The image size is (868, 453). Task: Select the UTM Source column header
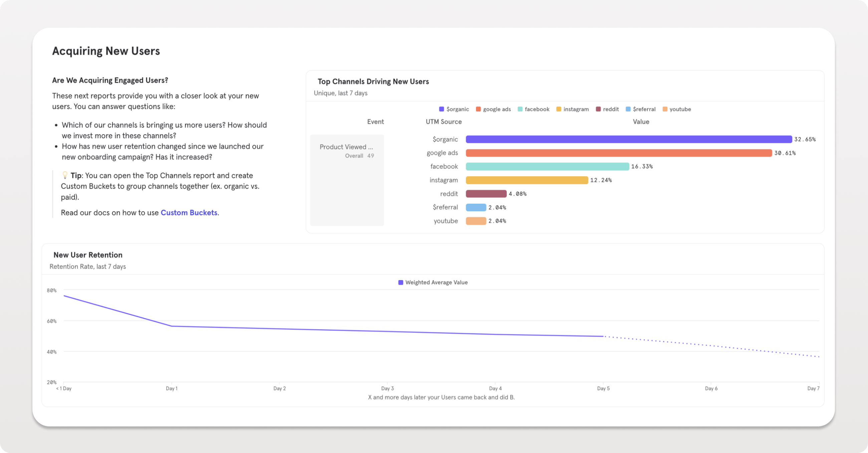(x=444, y=122)
